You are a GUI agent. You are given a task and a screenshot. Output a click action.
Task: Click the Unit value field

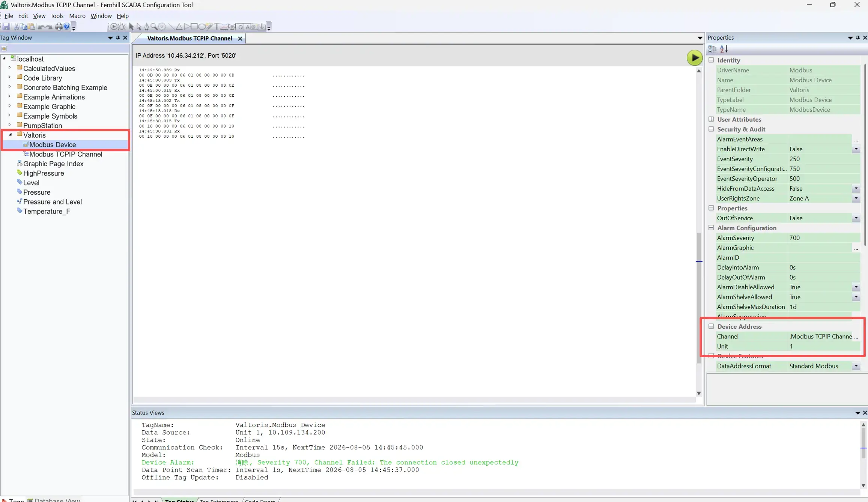tap(823, 346)
